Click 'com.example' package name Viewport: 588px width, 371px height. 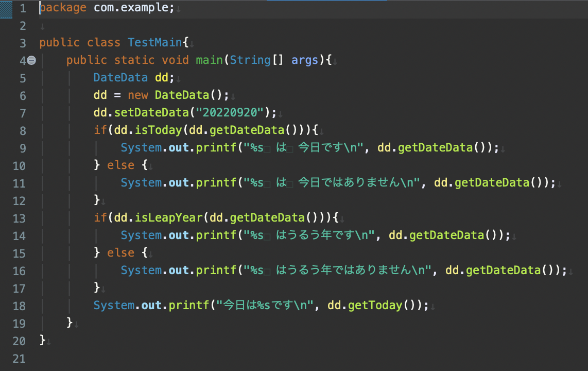131,8
